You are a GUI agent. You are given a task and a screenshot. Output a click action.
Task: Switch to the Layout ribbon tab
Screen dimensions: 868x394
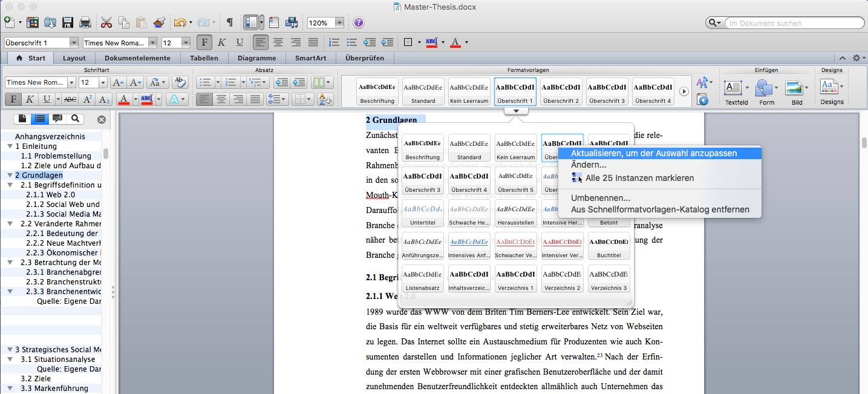pyautogui.click(x=74, y=58)
